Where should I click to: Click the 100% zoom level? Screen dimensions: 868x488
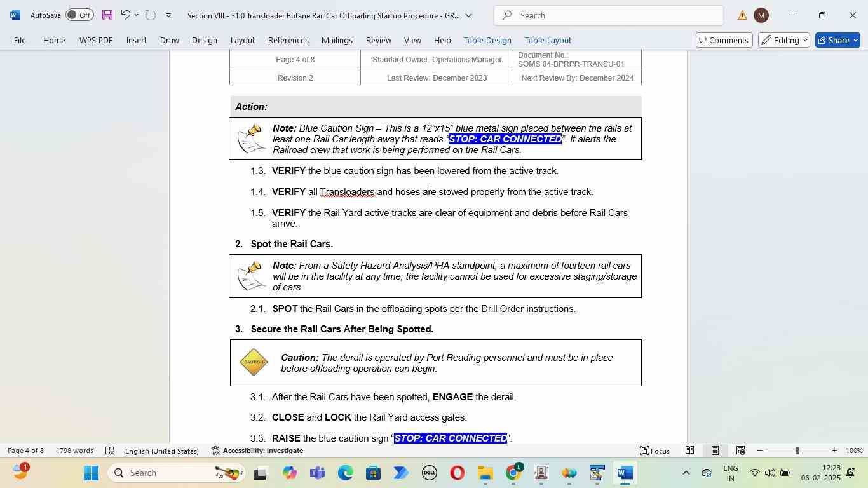pyautogui.click(x=854, y=451)
